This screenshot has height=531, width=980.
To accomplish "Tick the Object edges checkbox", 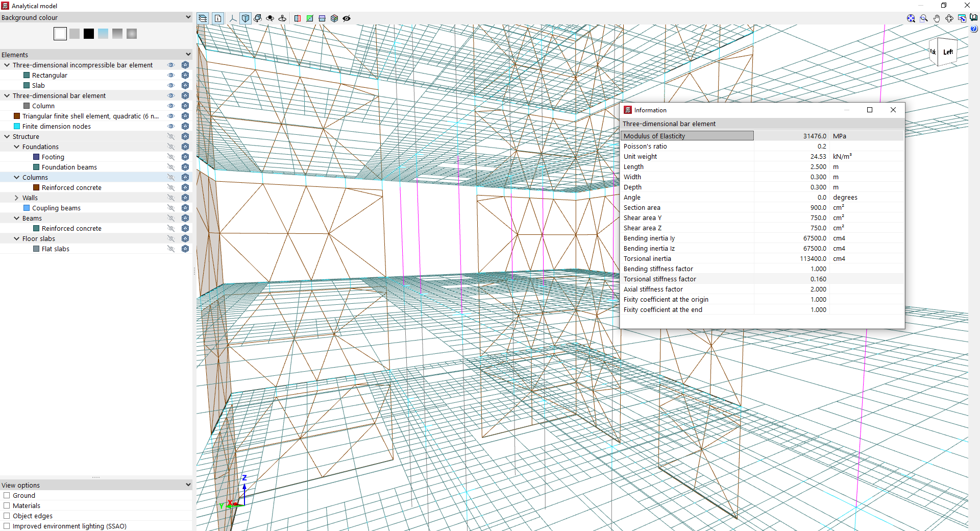I will pyautogui.click(x=7, y=516).
